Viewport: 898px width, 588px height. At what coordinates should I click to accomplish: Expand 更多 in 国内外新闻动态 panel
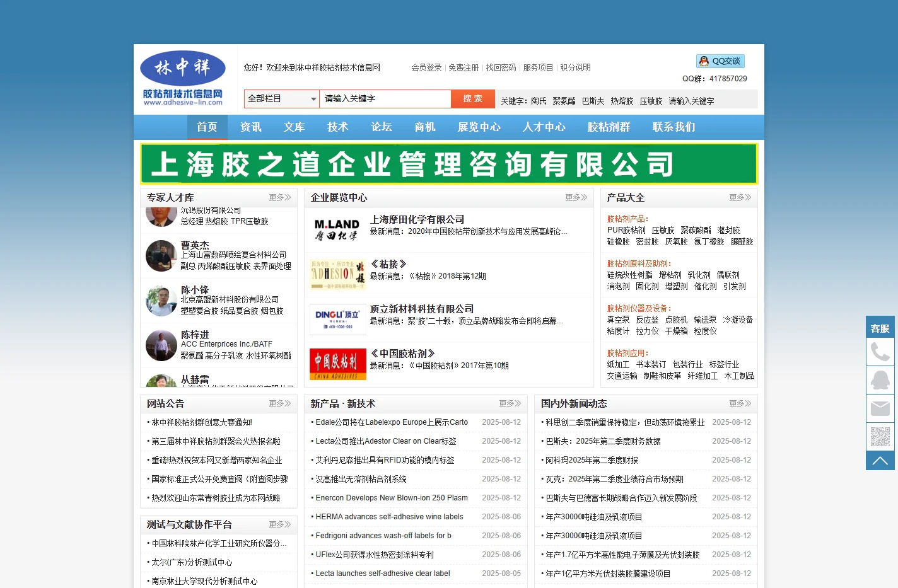tap(740, 404)
